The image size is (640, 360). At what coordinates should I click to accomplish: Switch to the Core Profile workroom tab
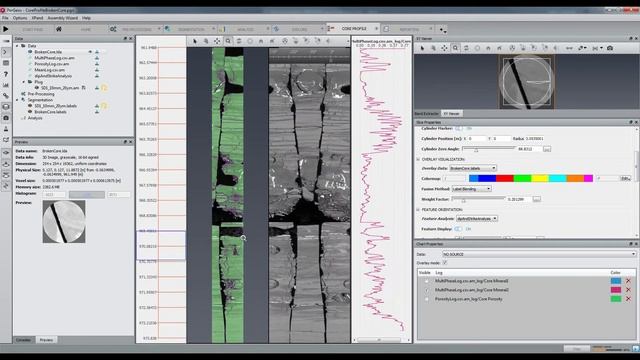tap(353, 29)
